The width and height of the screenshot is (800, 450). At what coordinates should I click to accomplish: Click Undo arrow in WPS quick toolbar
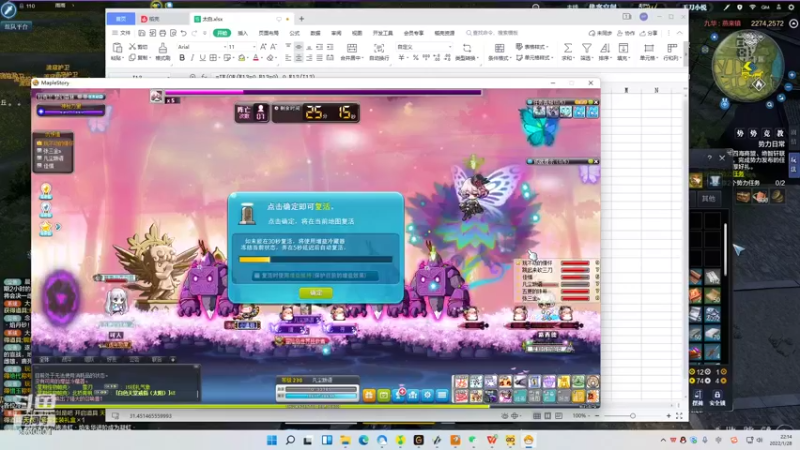183,33
